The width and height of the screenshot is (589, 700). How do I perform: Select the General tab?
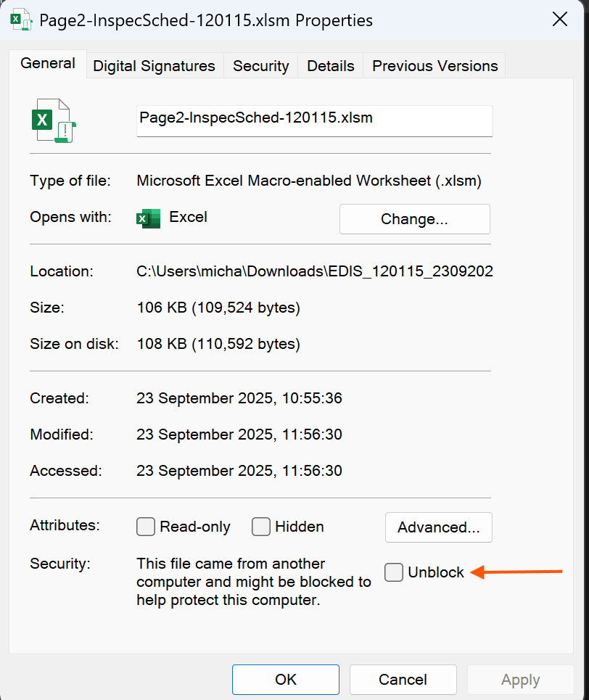(x=47, y=63)
